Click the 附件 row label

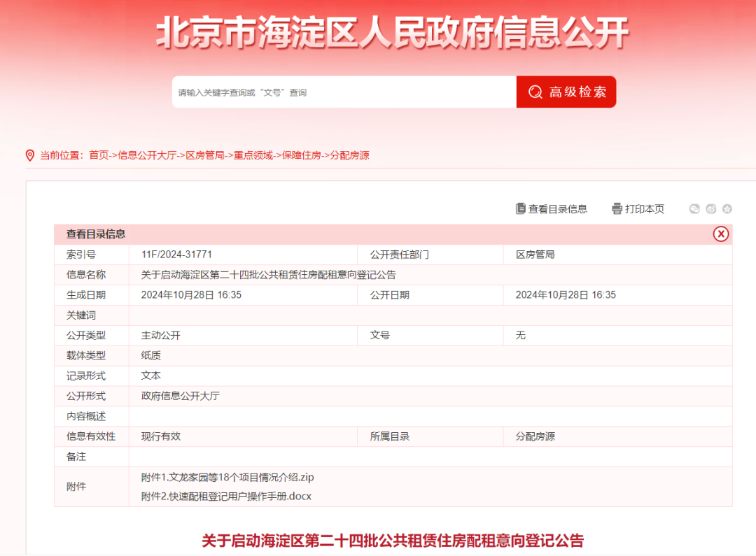coord(76,487)
